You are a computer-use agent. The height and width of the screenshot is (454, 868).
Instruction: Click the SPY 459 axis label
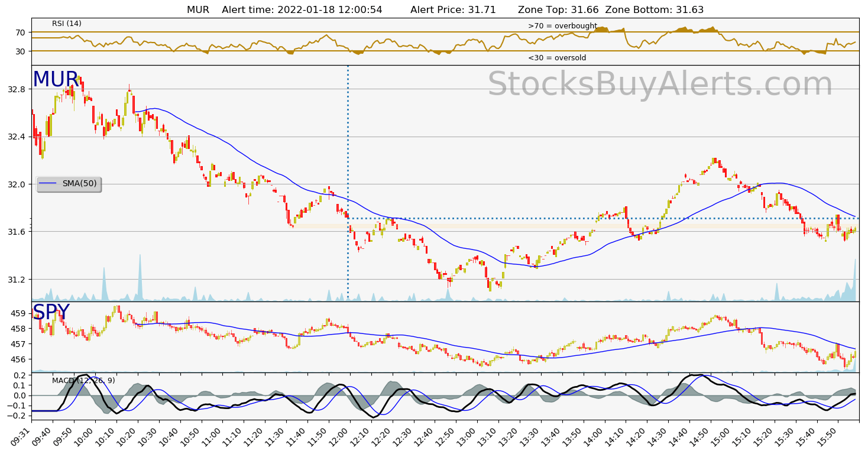[x=18, y=313]
